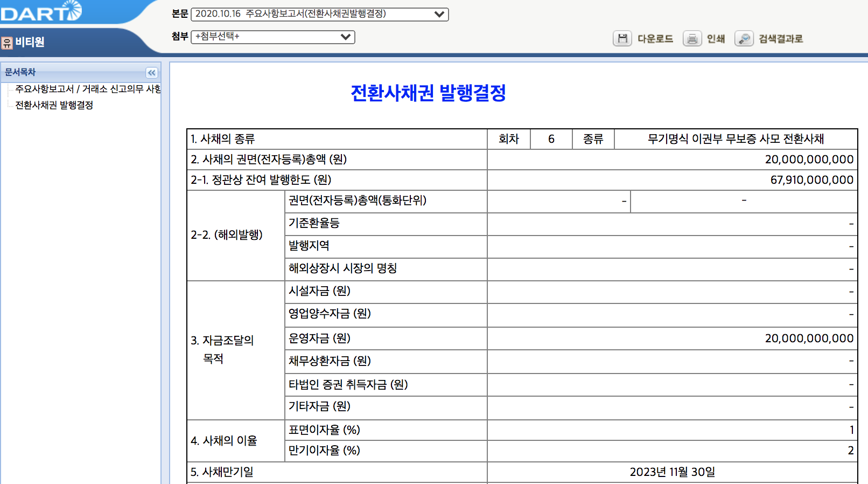Click the 기준환율등 label

[x=314, y=223]
